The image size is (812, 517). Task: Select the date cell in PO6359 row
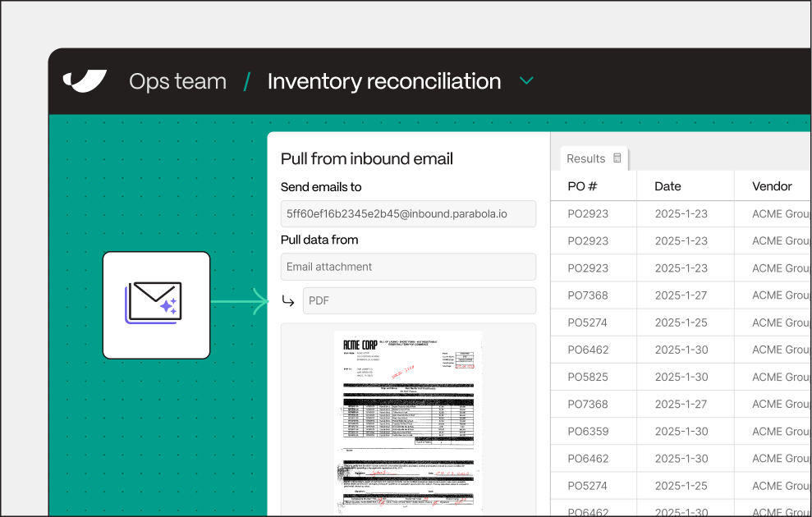click(x=685, y=431)
